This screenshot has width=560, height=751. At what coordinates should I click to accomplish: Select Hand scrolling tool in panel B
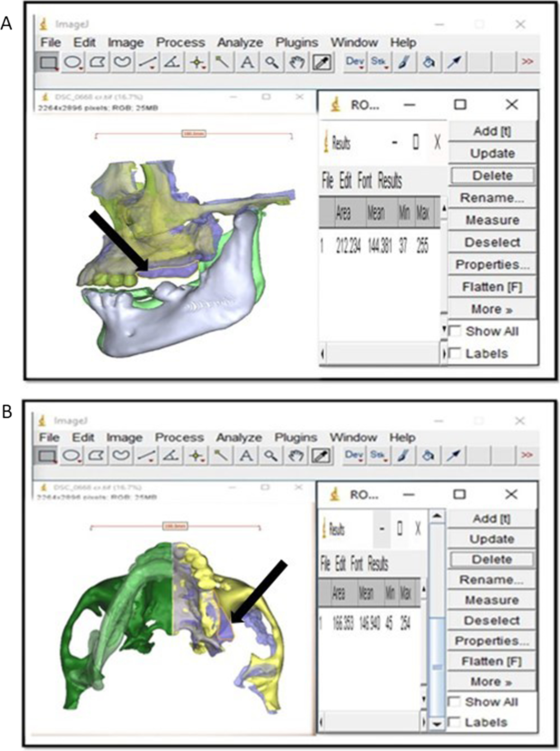(296, 455)
